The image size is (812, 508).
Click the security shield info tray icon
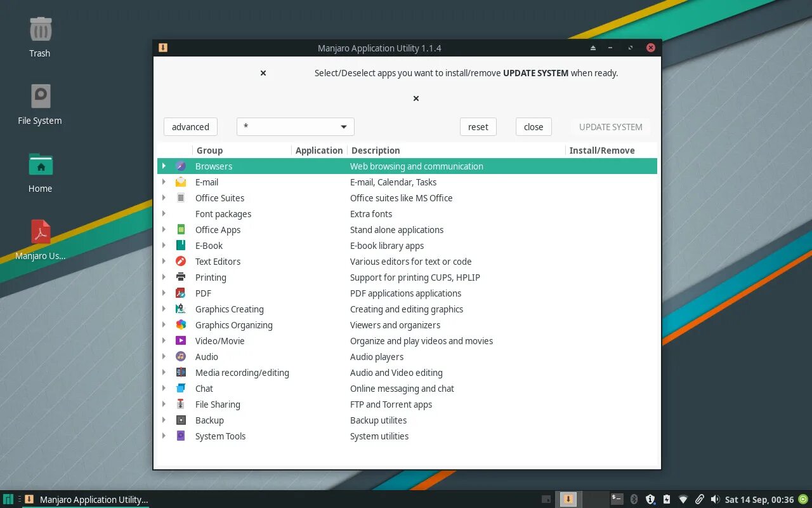tap(650, 500)
